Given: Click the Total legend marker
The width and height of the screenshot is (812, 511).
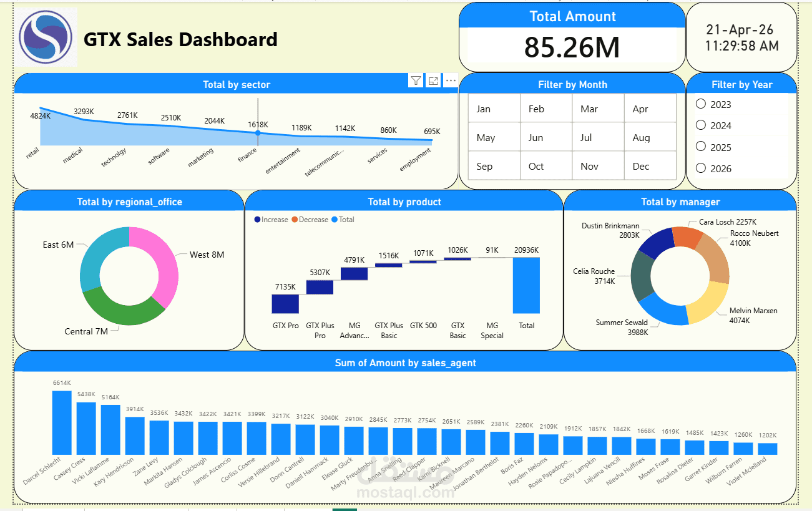Looking at the screenshot, I should point(335,220).
